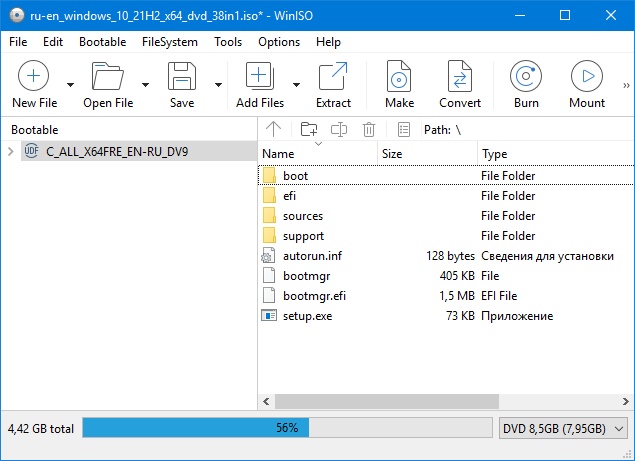This screenshot has width=635, height=461.
Task: Click the Save toolbar icon
Action: tap(181, 78)
